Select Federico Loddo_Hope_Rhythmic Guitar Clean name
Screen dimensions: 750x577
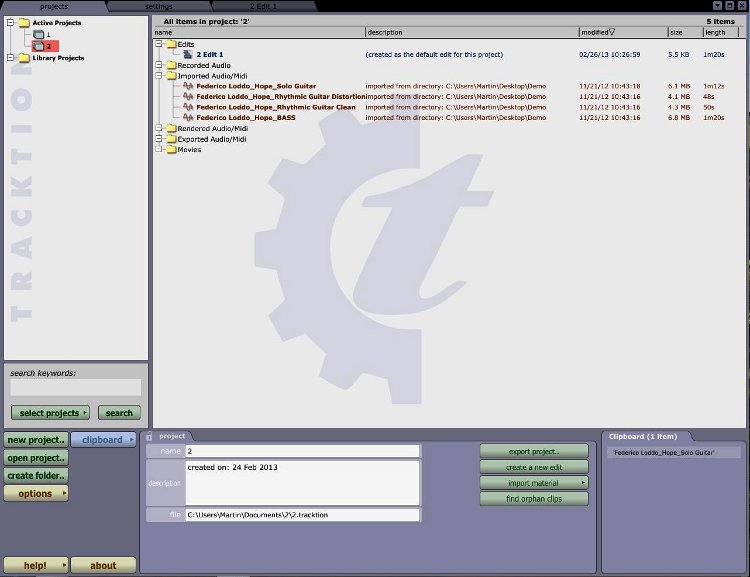[276, 107]
